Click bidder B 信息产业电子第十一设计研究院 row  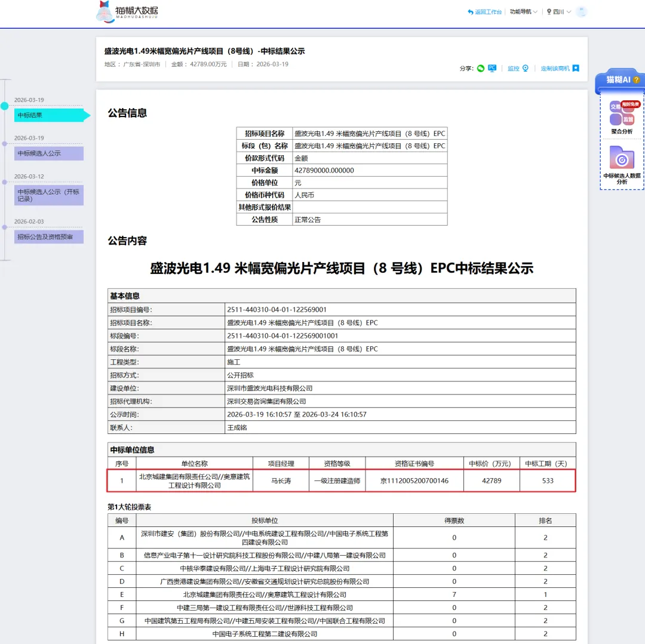coord(342,555)
